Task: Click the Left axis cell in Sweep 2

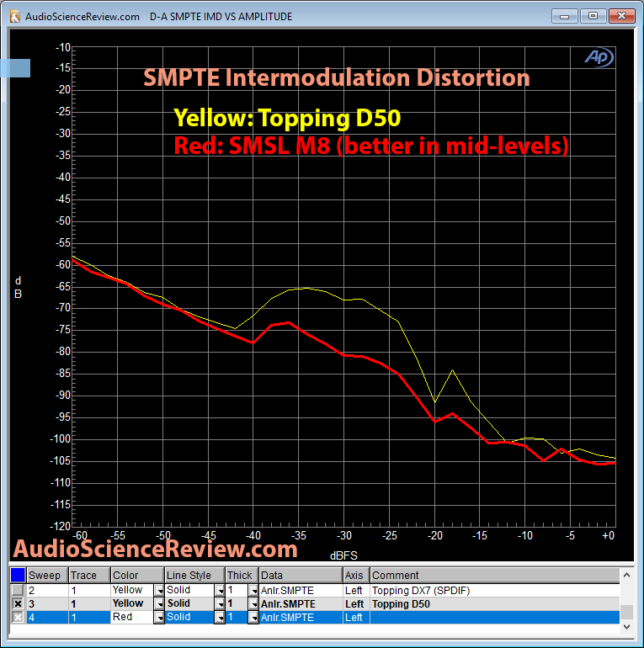Action: (356, 591)
